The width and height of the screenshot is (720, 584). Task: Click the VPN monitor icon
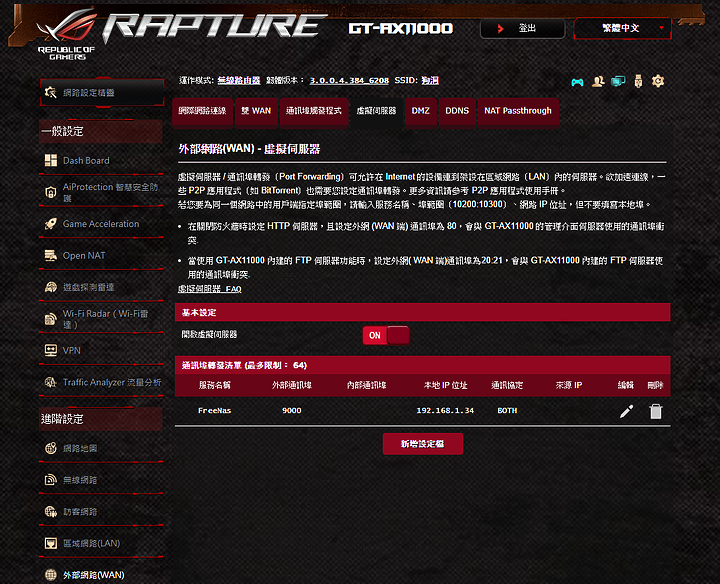pos(51,350)
